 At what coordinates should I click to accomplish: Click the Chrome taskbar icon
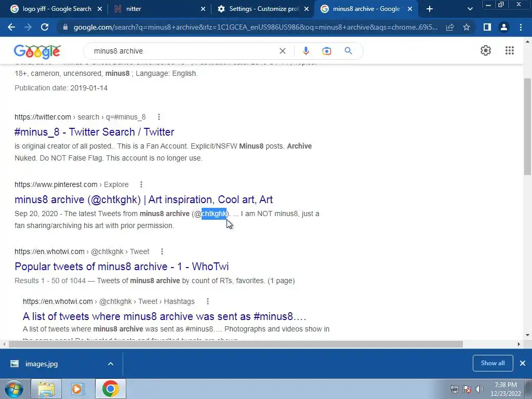[110, 389]
